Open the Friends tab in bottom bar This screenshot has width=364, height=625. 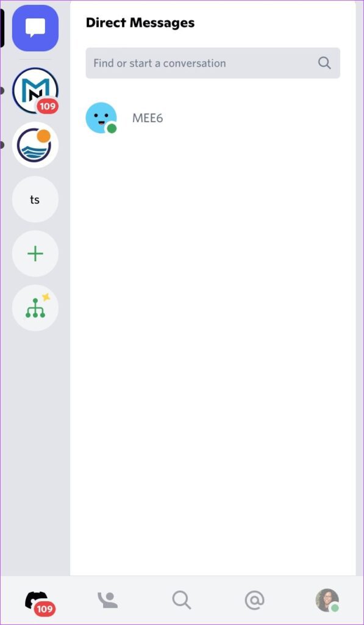point(107,600)
